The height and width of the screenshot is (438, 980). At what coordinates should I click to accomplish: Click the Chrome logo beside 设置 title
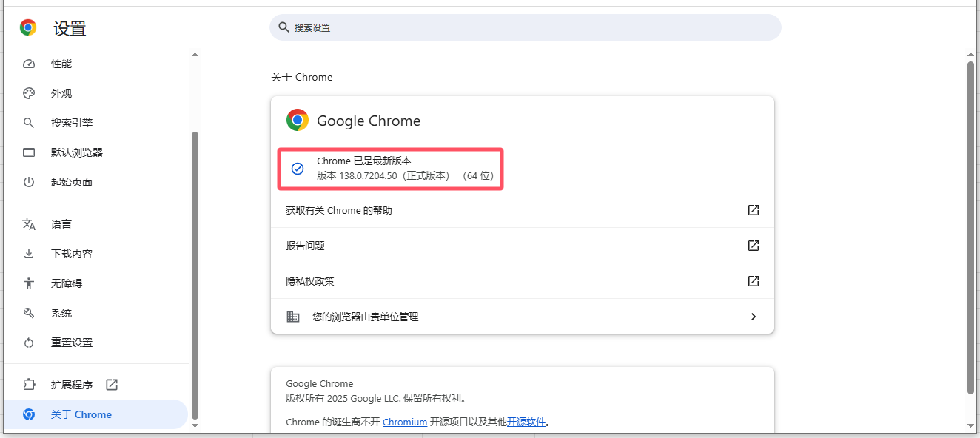click(28, 28)
